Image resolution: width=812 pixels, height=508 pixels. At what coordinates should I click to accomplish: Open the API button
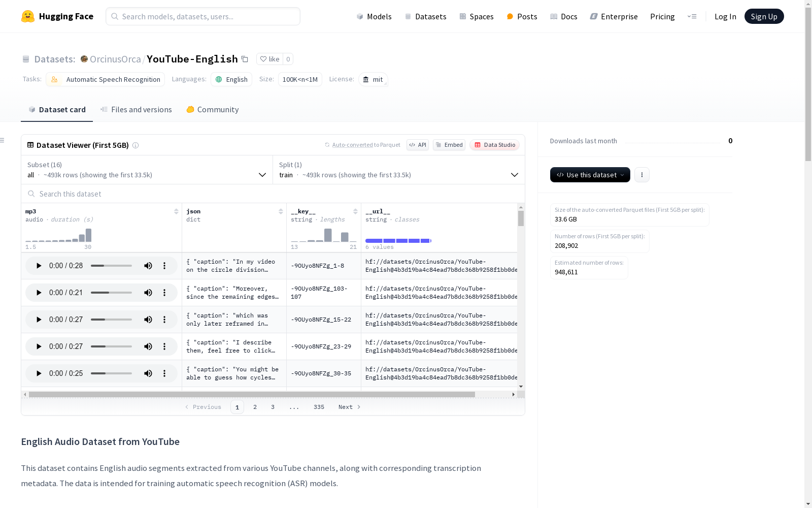[x=418, y=145]
